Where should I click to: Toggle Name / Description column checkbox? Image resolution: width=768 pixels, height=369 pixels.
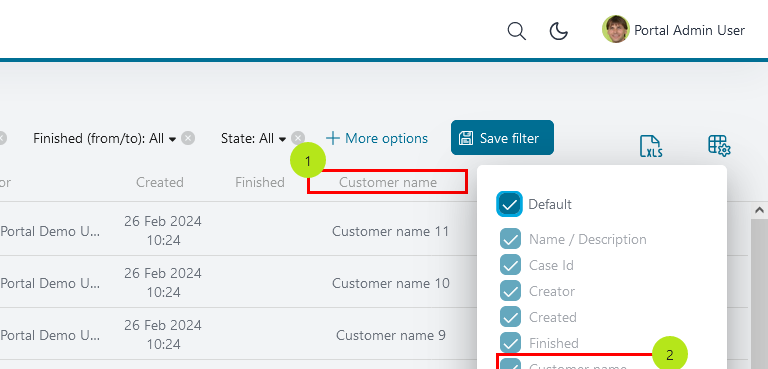pyautogui.click(x=510, y=239)
